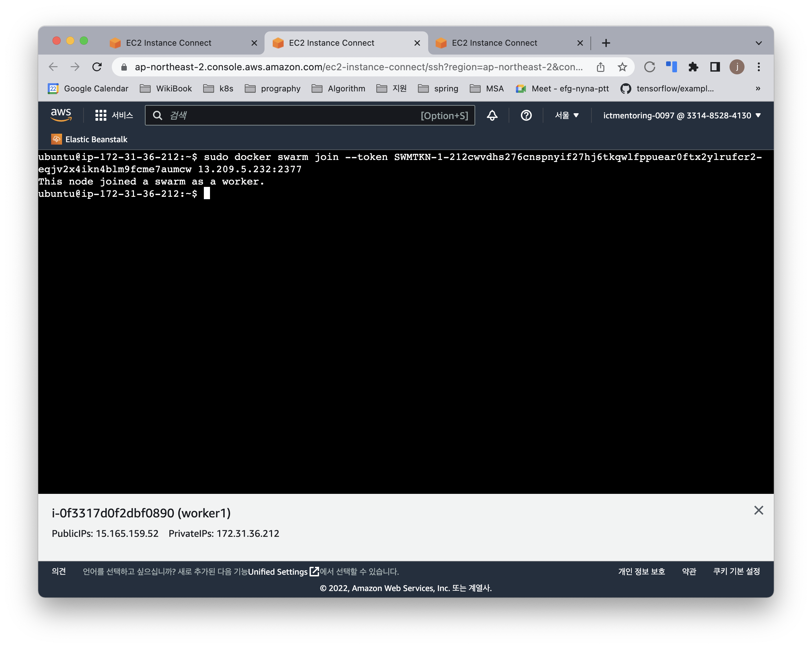The height and width of the screenshot is (648, 812).
Task: Go to AWS console home logo
Action: click(x=61, y=115)
